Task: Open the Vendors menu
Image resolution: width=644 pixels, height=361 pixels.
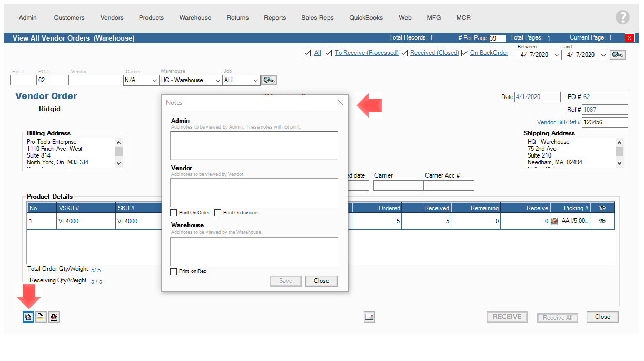Action: (x=112, y=18)
